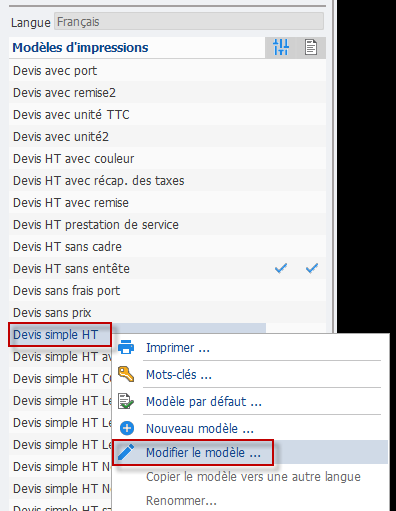
Task: Click the document page icon in header
Action: click(x=311, y=47)
